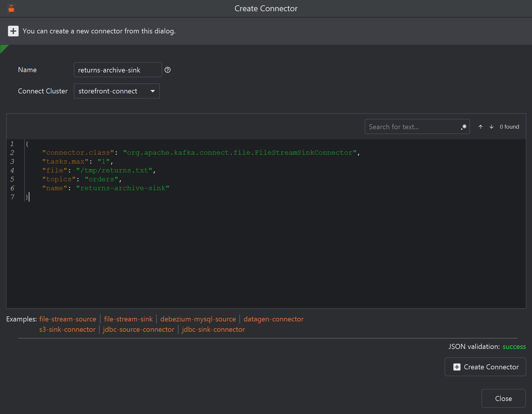This screenshot has width=532, height=414.
Task: Click the help icon next to Name field
Action: point(168,70)
